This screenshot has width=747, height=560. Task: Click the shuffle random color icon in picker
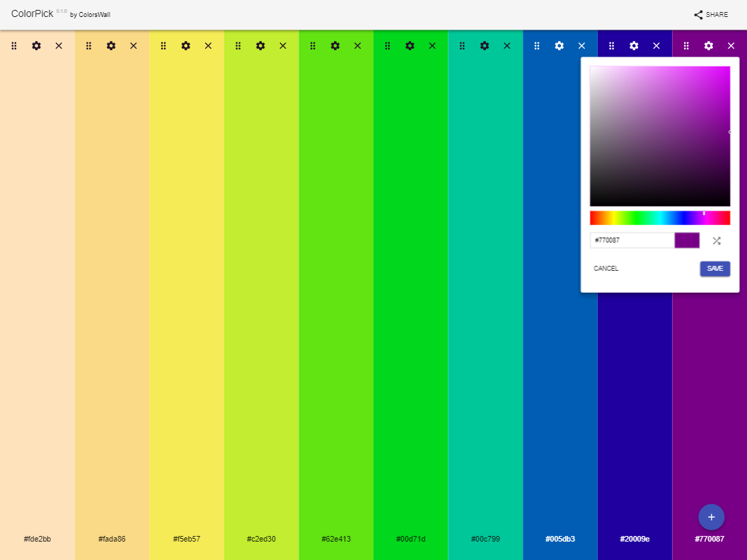click(716, 240)
